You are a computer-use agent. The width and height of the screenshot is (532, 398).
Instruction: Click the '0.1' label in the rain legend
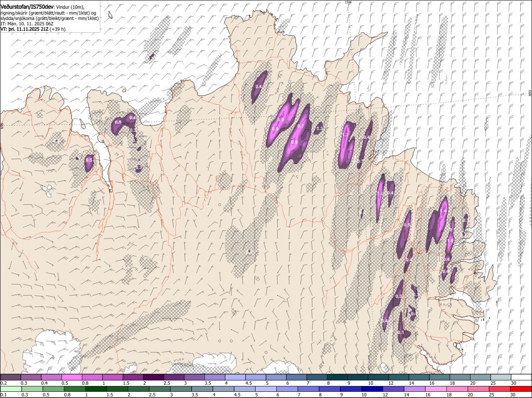(x=3, y=395)
